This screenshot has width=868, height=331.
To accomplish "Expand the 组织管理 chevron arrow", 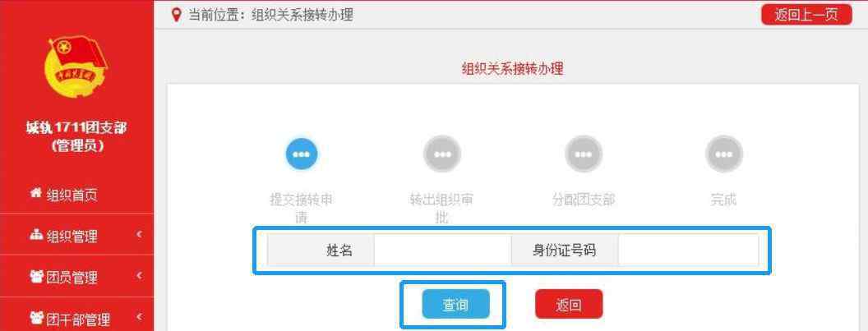I will pos(140,235).
